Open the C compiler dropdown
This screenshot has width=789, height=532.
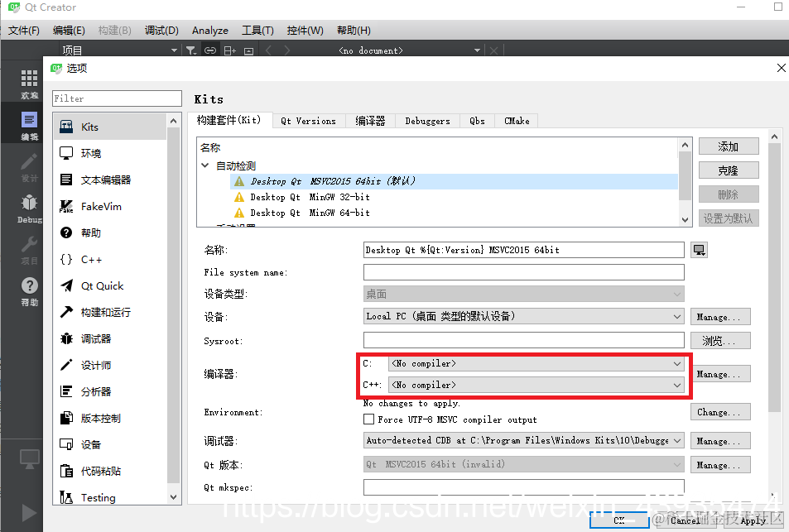click(x=536, y=363)
